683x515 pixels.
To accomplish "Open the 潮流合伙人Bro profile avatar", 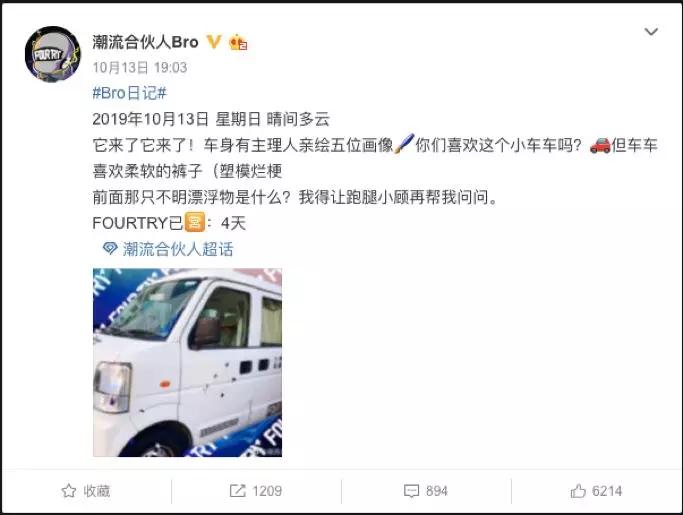I will [x=53, y=54].
